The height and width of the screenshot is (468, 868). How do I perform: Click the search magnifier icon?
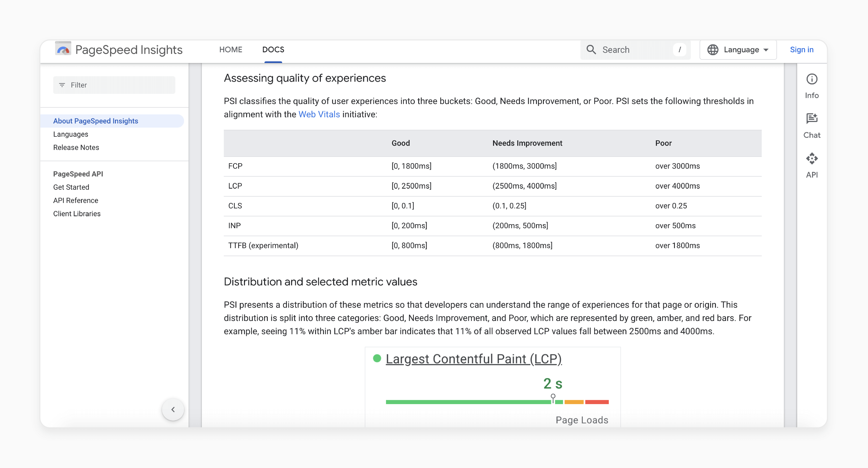coord(591,50)
